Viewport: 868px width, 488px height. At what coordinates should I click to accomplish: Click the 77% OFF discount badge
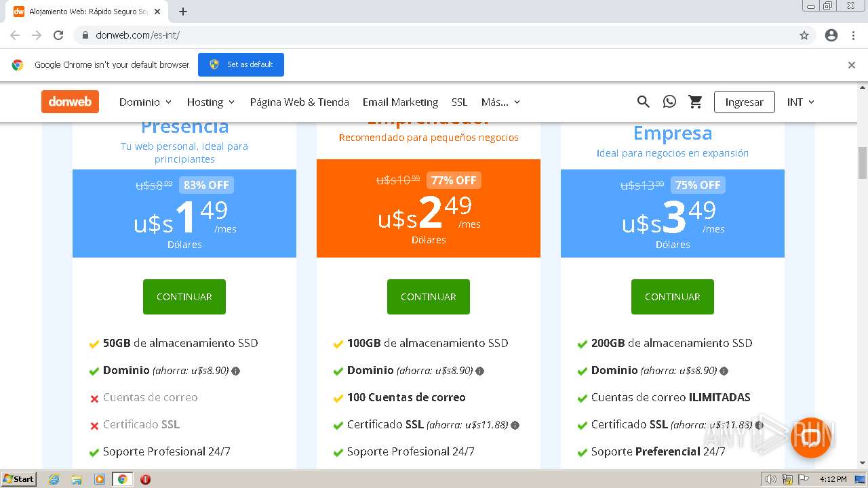[x=454, y=180]
